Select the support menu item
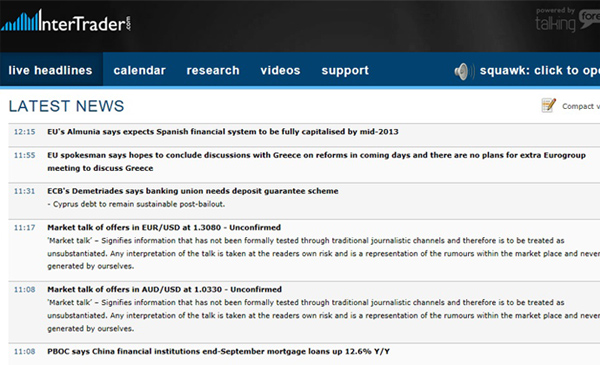The image size is (600, 365). pos(345,71)
